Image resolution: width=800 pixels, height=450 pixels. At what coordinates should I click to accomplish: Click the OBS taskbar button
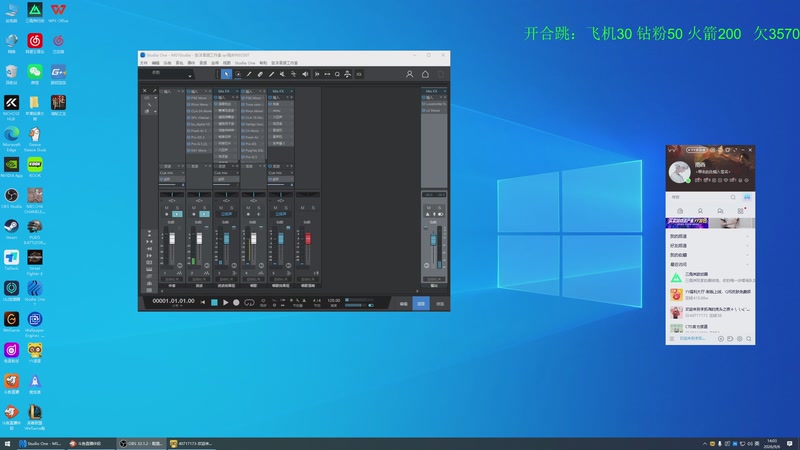(x=141, y=444)
